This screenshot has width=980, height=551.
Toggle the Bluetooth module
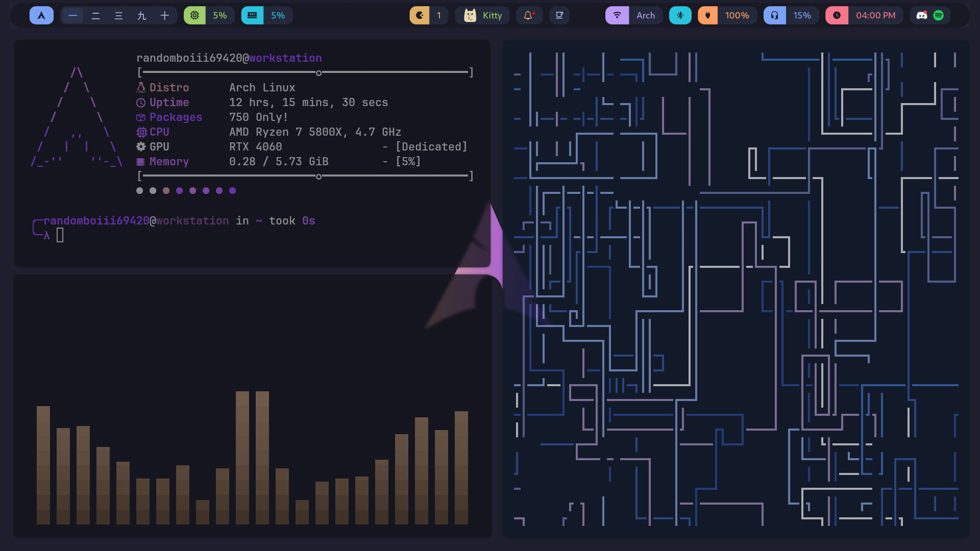pyautogui.click(x=680, y=15)
